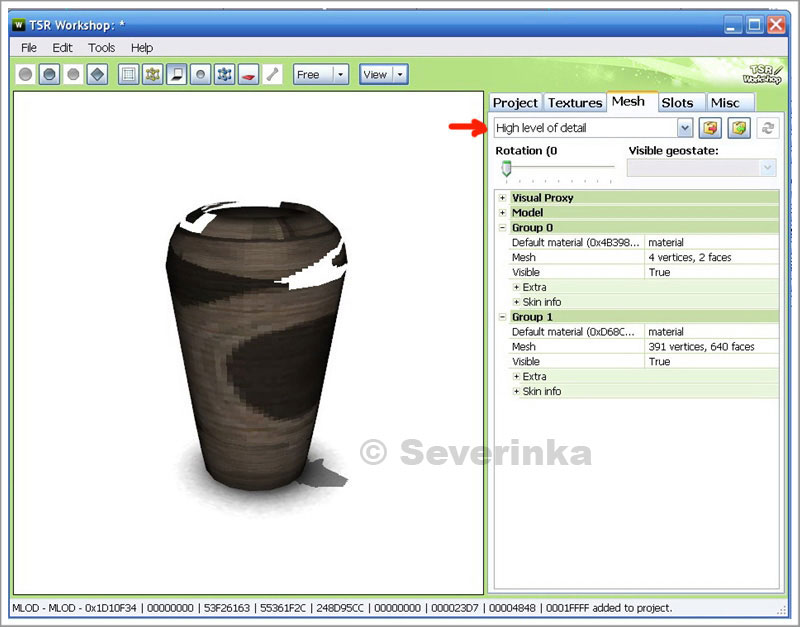Click the blue wireframe mesh icon
This screenshot has height=627, width=800.
click(224, 75)
